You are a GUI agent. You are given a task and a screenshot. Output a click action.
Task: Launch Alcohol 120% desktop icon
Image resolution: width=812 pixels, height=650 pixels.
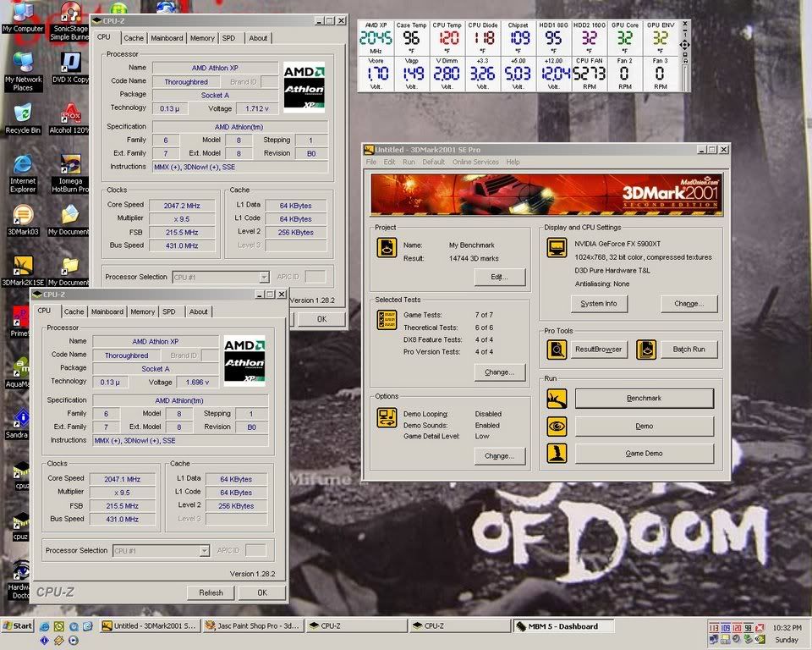(70, 118)
